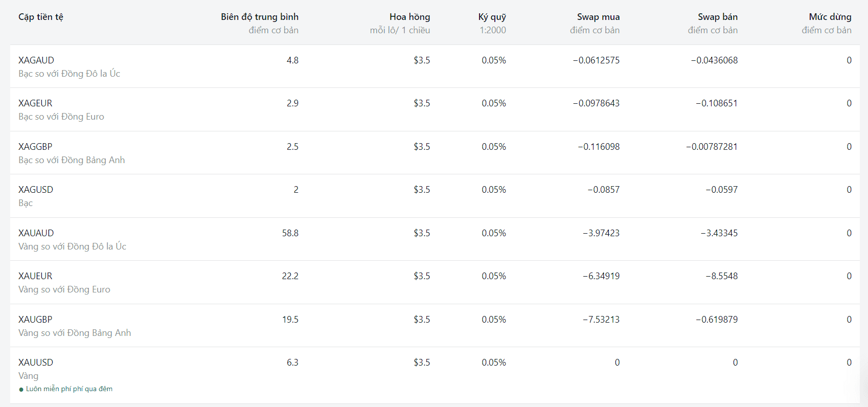Click the Vàng so với Đồng Bảng Anh description
This screenshot has height=407, width=868.
tap(75, 333)
